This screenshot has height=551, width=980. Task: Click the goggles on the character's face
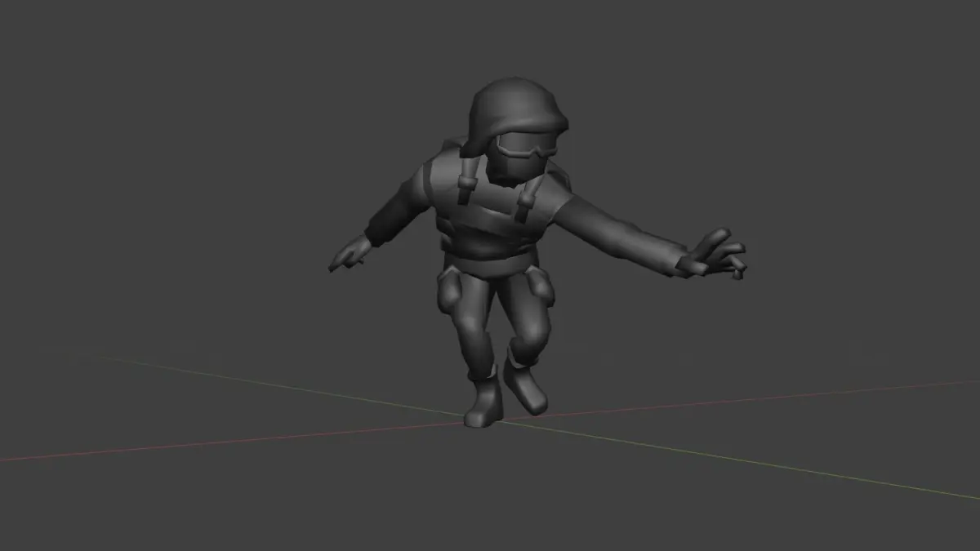click(x=526, y=147)
